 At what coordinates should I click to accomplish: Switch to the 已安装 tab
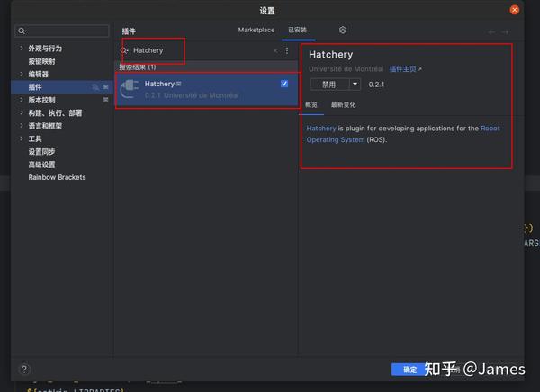298,30
